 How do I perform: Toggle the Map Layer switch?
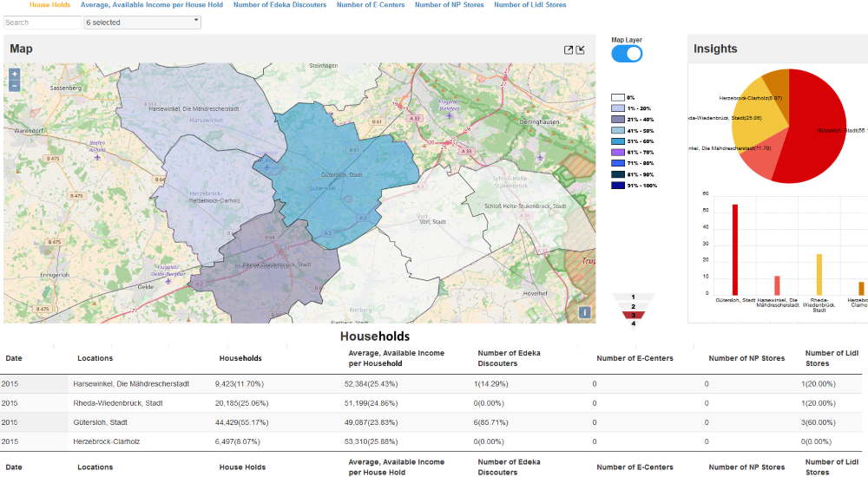coord(627,54)
